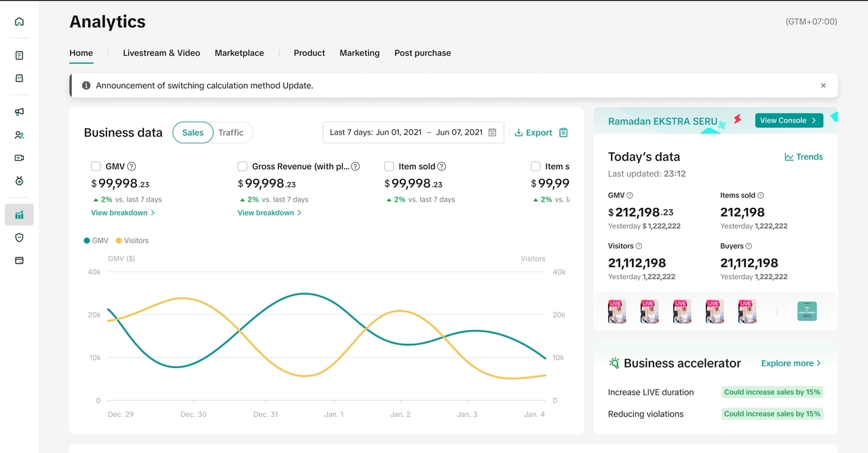The height and width of the screenshot is (453, 868).
Task: Check the GMV checkbox
Action: click(x=96, y=166)
